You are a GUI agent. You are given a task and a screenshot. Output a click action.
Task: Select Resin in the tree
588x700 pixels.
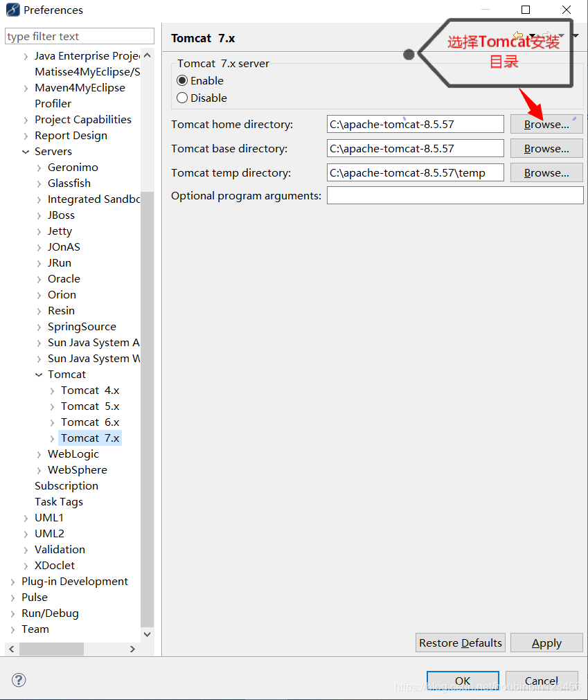coord(61,310)
